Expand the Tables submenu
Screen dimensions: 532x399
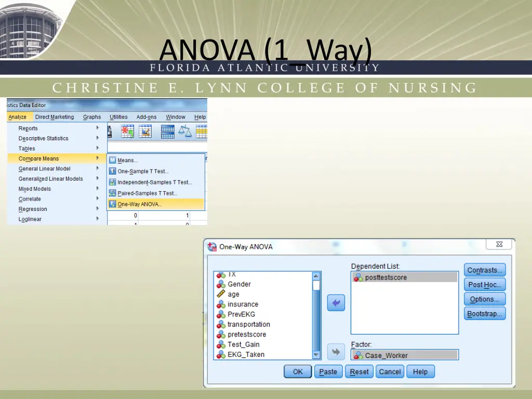coord(56,148)
